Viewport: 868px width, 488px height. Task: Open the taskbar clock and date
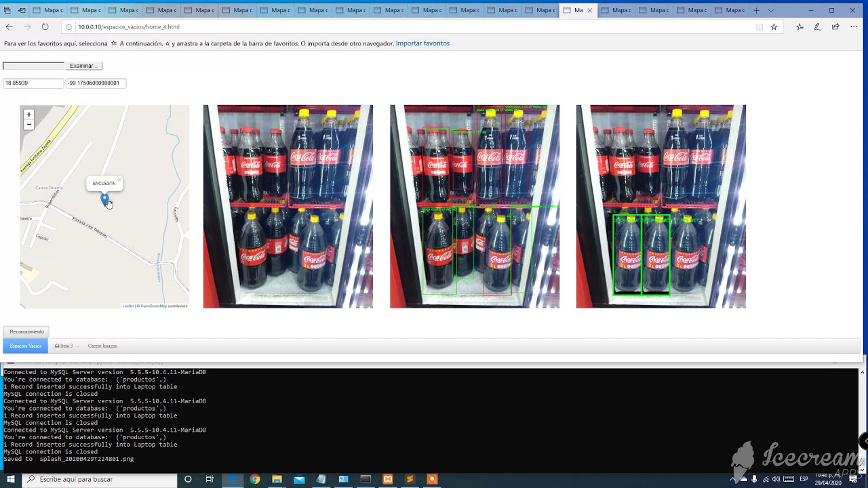click(828, 479)
